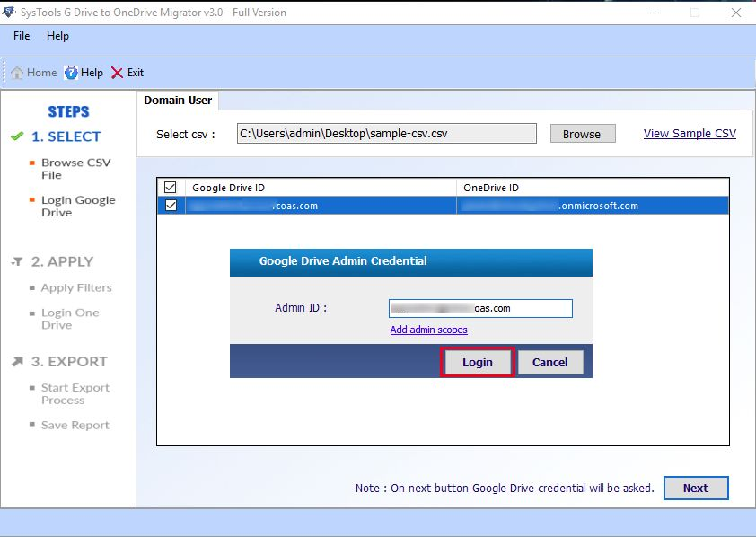Select the Login Google Drive step

point(78,207)
